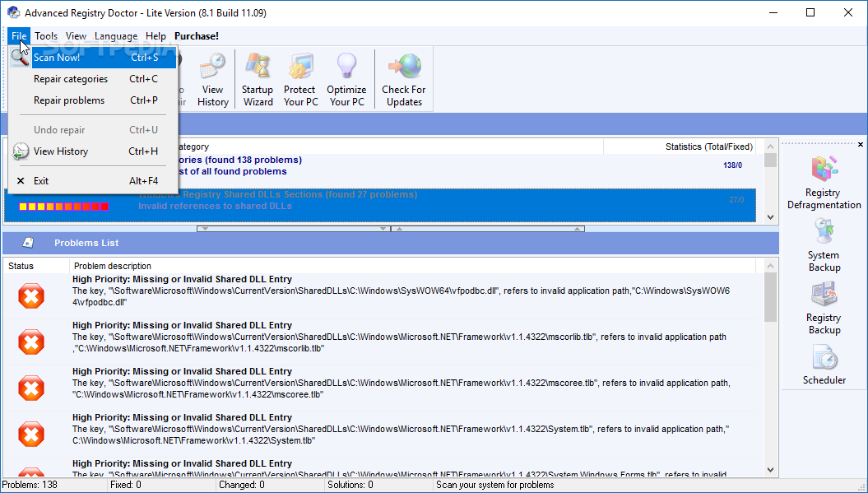
Task: Click the rightmost upward splitter arrow
Action: pyautogui.click(x=577, y=229)
